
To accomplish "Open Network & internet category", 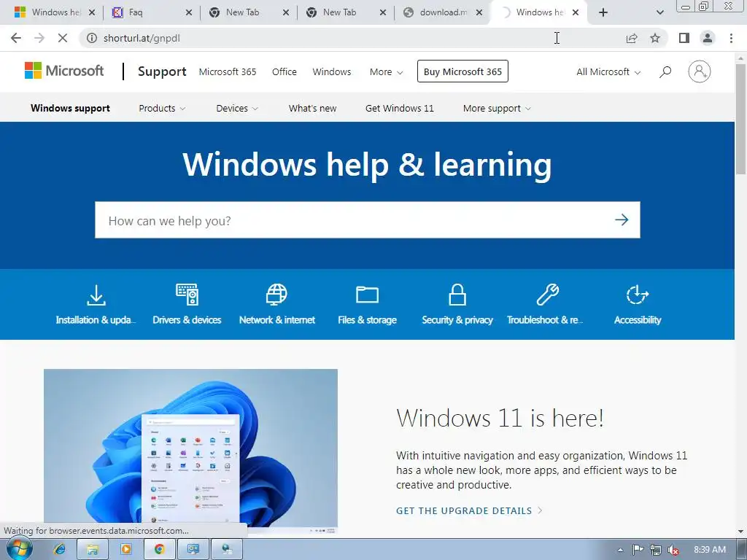I will 276,305.
